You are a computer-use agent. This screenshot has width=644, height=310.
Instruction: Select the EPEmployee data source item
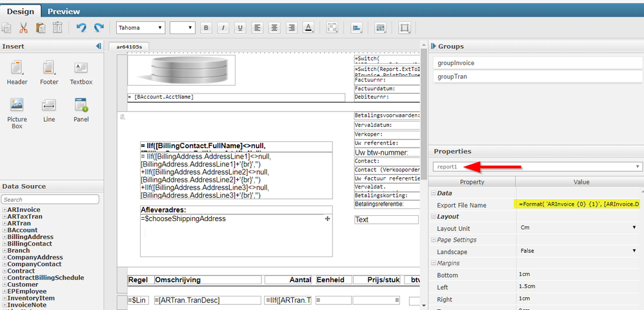tap(26, 291)
